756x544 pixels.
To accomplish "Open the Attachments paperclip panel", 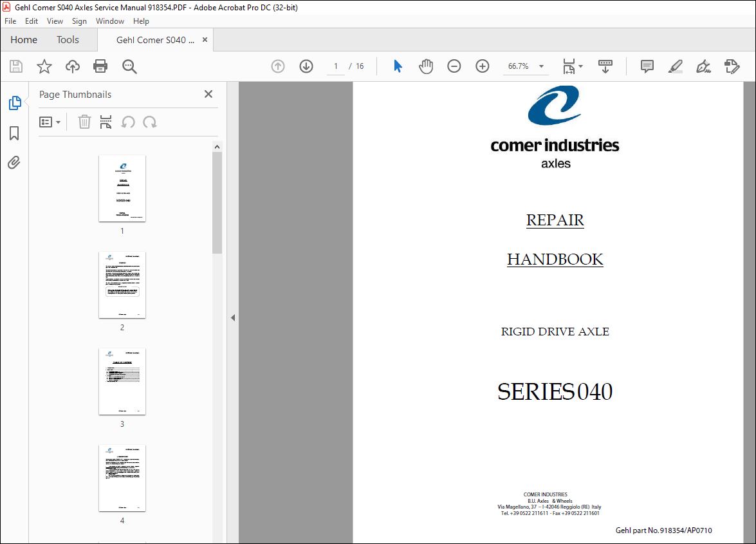I will coord(14,162).
